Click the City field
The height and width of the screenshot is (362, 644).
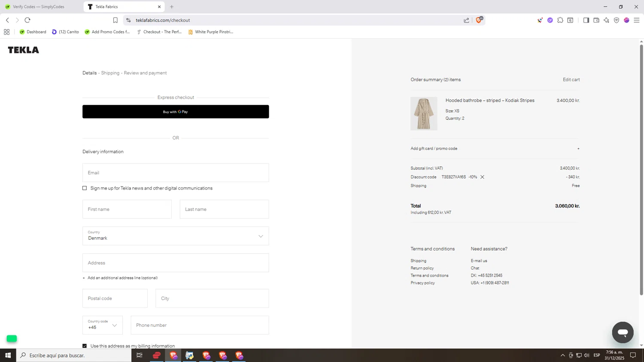212,299
